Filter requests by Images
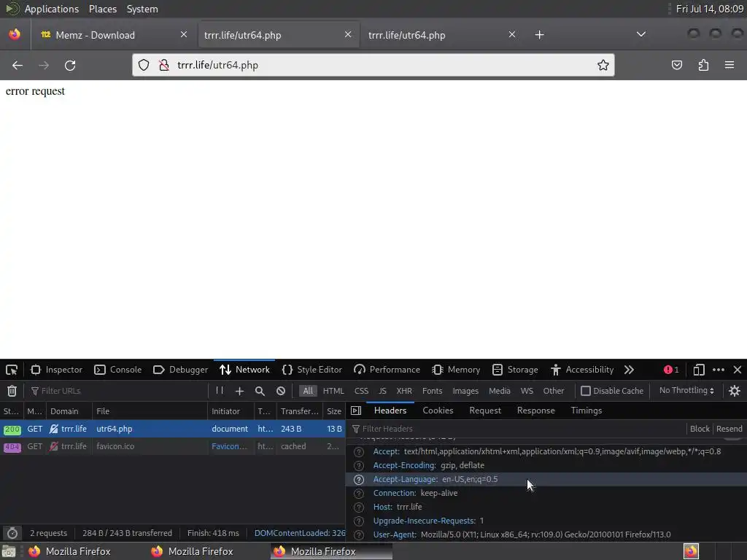 pyautogui.click(x=465, y=391)
